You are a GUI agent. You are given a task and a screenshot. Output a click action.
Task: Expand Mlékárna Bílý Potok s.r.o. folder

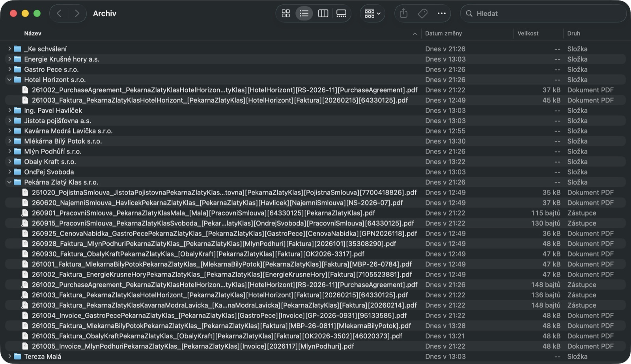[x=9, y=141]
